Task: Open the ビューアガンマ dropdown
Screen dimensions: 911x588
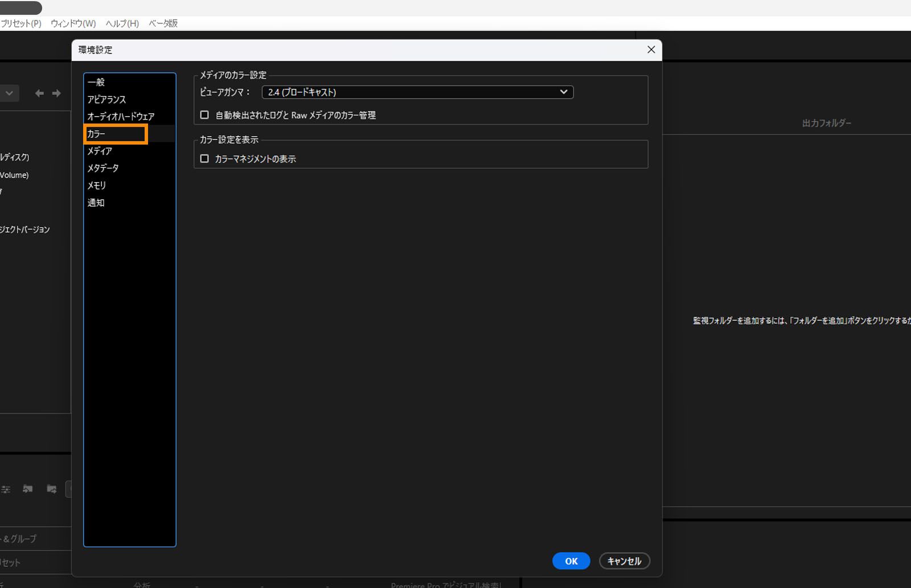Action: point(417,92)
